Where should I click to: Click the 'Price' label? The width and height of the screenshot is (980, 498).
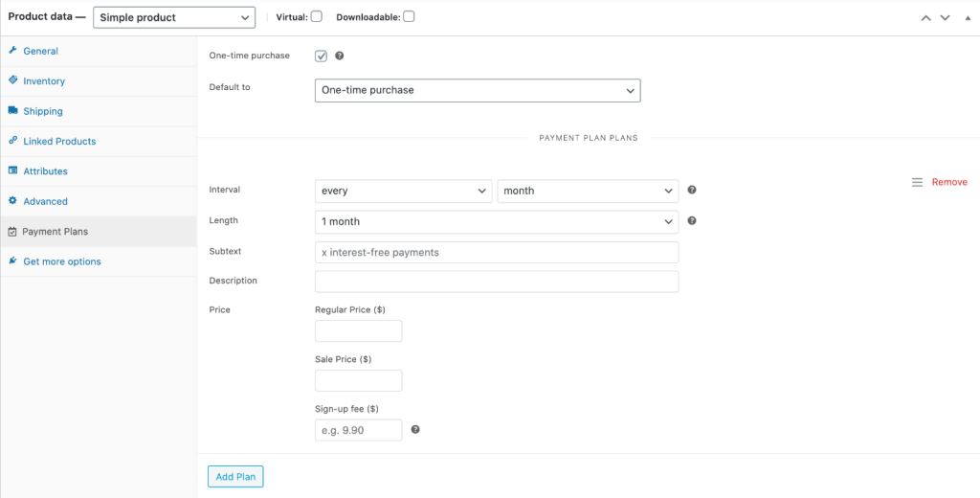[x=219, y=309]
